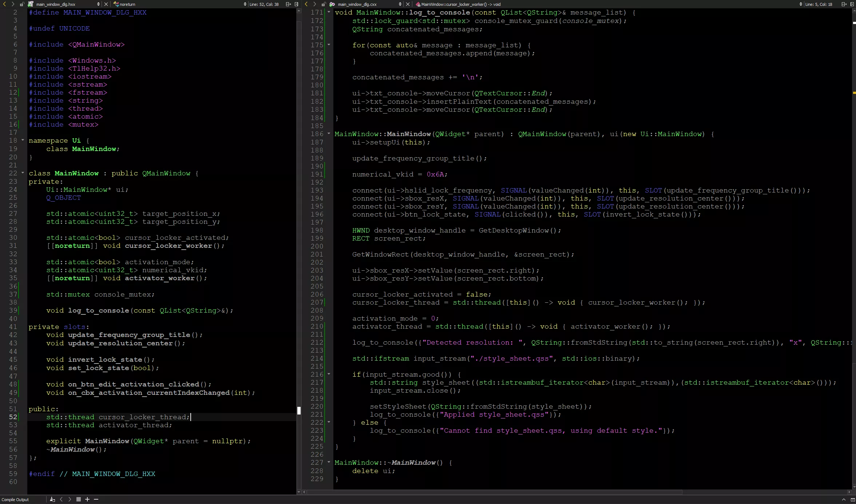Go forward in right editor navigation history
Screen dimensions: 856x504
pos(315,4)
